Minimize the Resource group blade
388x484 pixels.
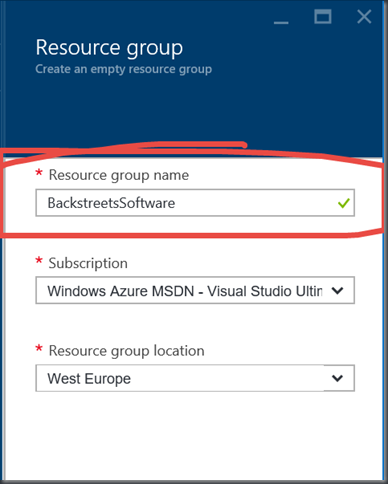click(x=281, y=22)
